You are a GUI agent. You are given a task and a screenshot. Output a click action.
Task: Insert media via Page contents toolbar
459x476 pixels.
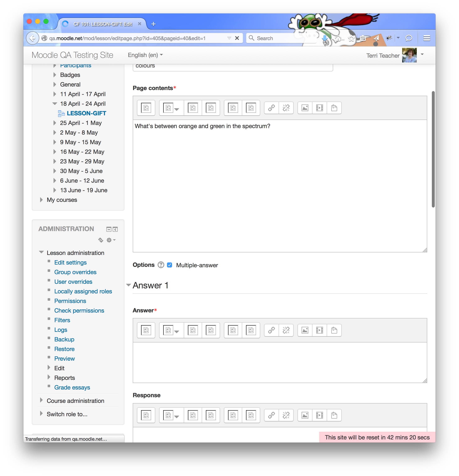[x=319, y=108]
